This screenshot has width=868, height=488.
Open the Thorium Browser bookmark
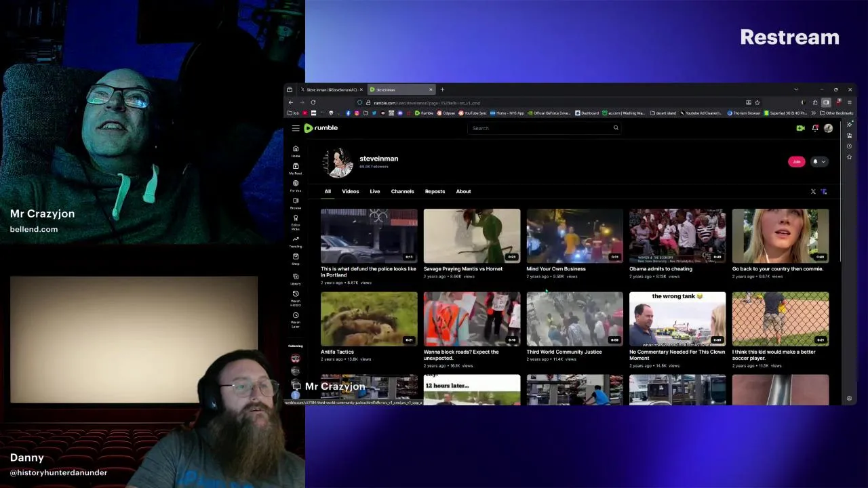(x=744, y=113)
